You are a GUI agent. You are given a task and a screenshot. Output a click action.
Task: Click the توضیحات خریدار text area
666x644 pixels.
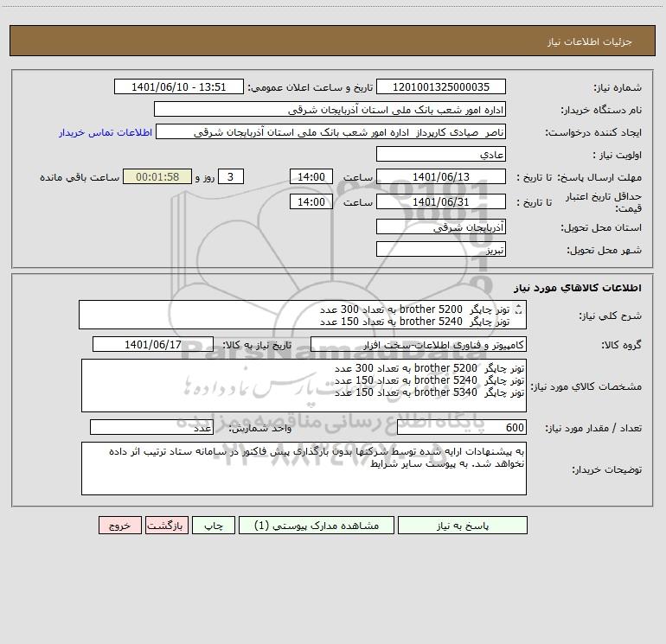304,469
